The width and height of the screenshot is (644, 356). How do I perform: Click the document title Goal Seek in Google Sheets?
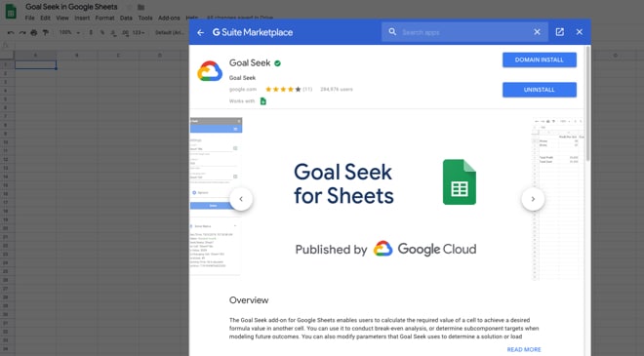pos(71,7)
